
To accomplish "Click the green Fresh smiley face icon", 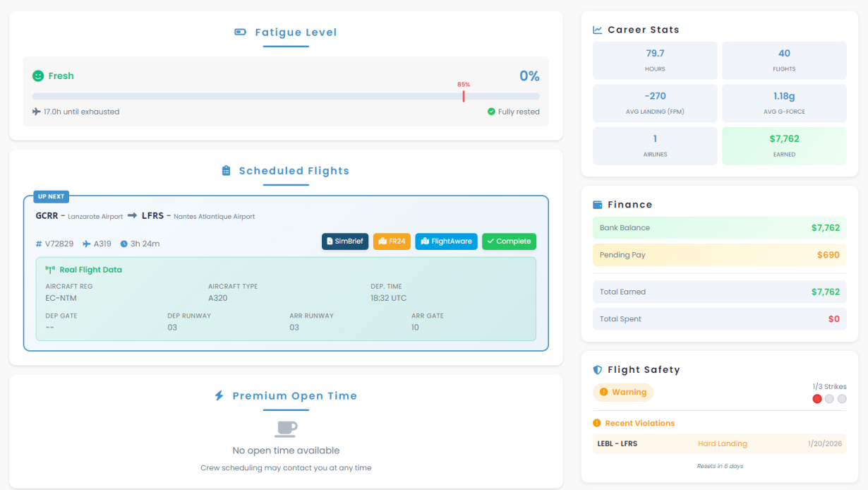I will (x=38, y=76).
